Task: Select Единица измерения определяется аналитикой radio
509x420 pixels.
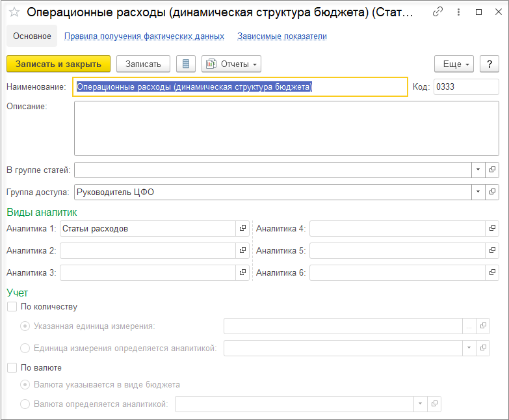Action: click(25, 348)
